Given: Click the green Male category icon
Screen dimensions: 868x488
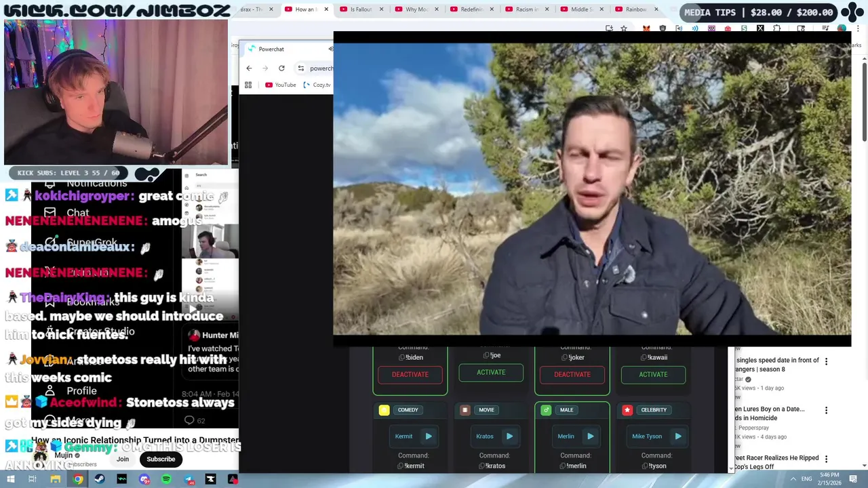Looking at the screenshot, I should [546, 410].
